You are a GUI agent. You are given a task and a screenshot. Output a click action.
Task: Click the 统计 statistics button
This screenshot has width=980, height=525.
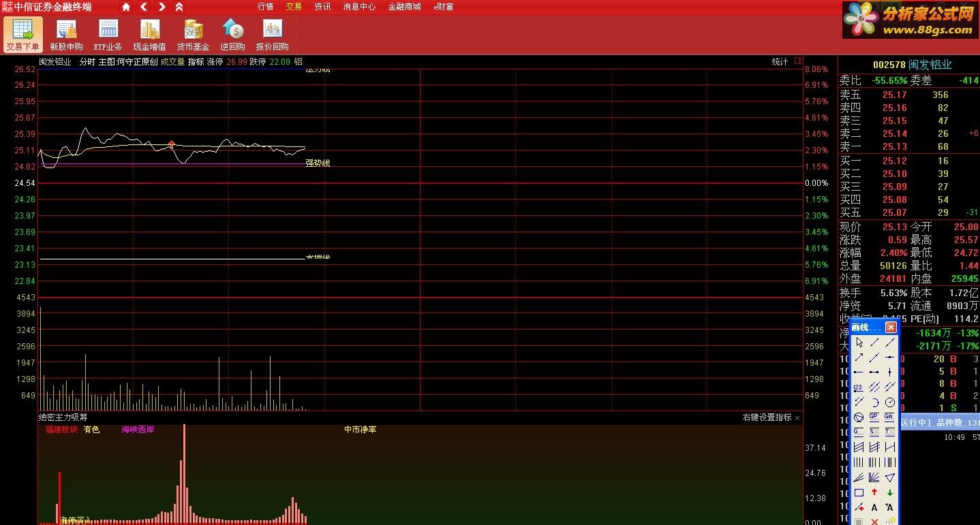[780, 62]
